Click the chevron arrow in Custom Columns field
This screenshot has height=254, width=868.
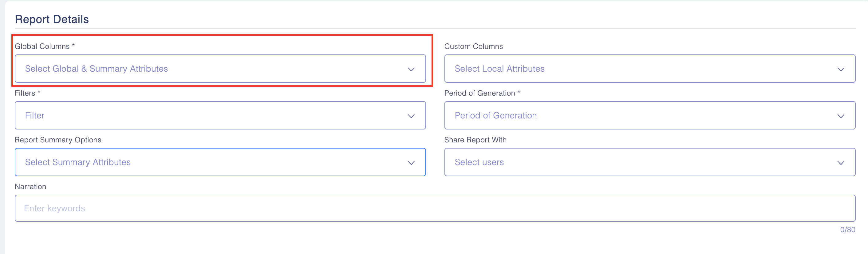pos(840,69)
